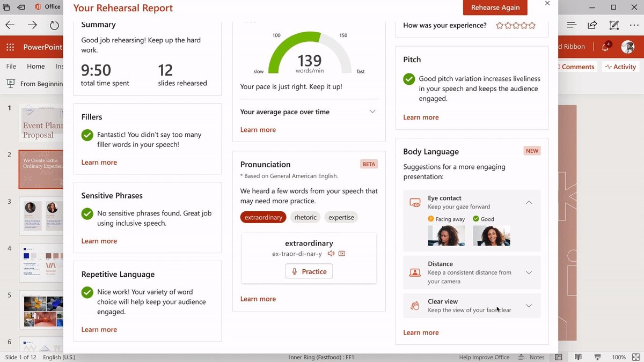Select slide 4 thumbnail in slide panel
The image size is (644, 362).
(x=41, y=262)
